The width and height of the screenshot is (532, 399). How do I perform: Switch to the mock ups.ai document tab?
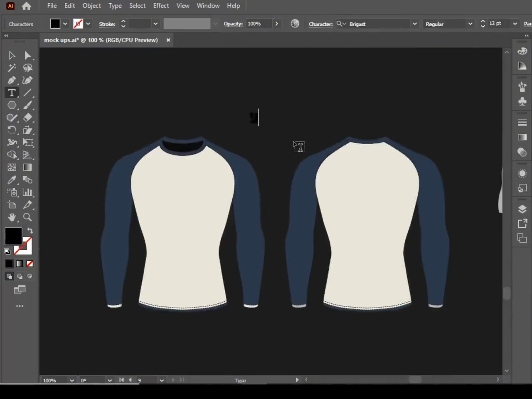(101, 40)
